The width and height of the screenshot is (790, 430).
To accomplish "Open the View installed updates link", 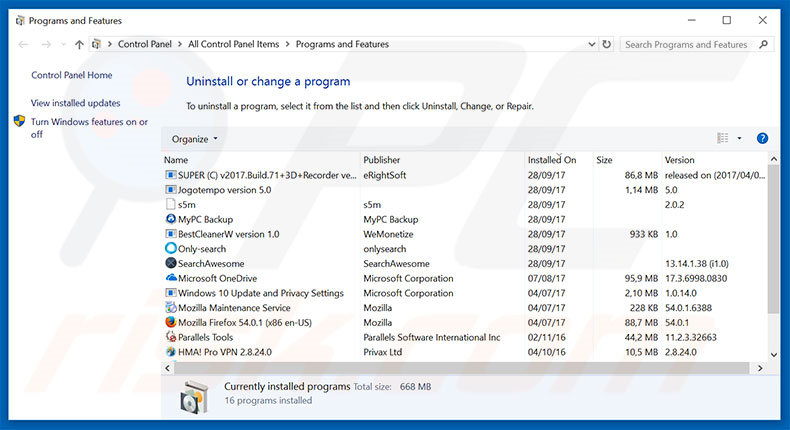I will point(76,103).
